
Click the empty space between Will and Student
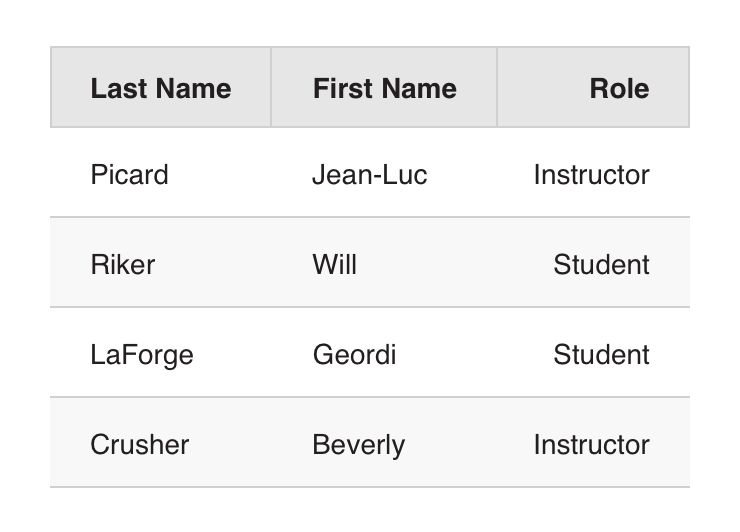click(x=455, y=264)
